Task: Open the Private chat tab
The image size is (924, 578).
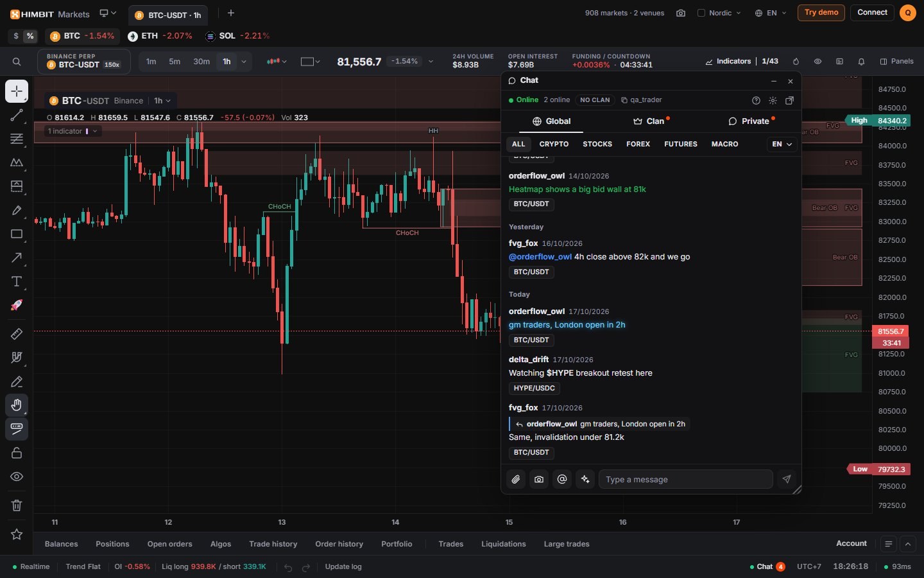Action: pyautogui.click(x=751, y=121)
